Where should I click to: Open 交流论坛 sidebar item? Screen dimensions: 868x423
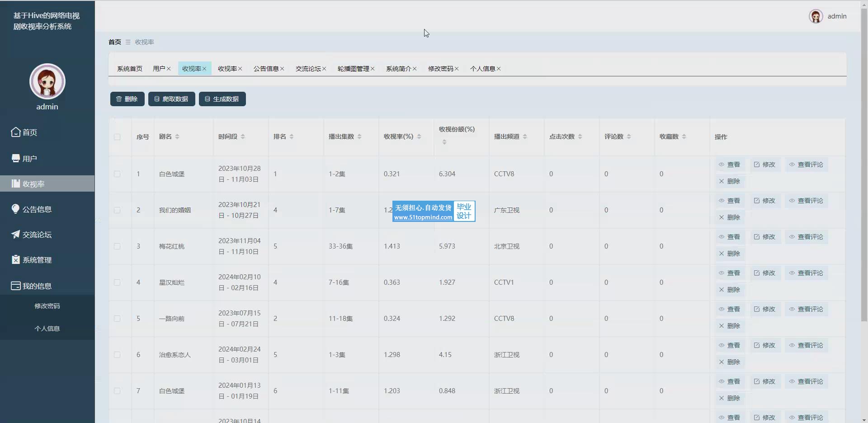[x=47, y=234]
